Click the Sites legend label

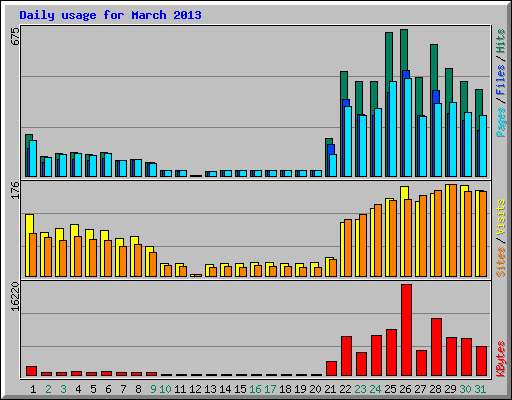point(501,262)
